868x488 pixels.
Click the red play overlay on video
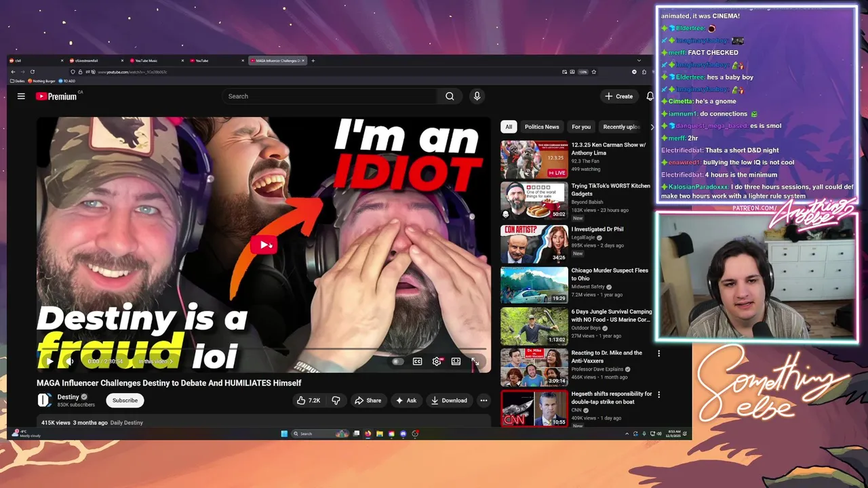(x=263, y=245)
